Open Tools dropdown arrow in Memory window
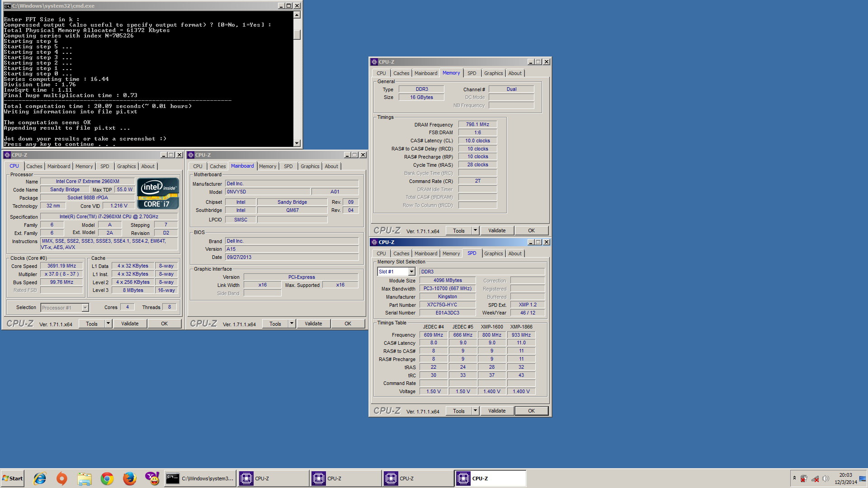868x488 pixels. pyautogui.click(x=475, y=230)
